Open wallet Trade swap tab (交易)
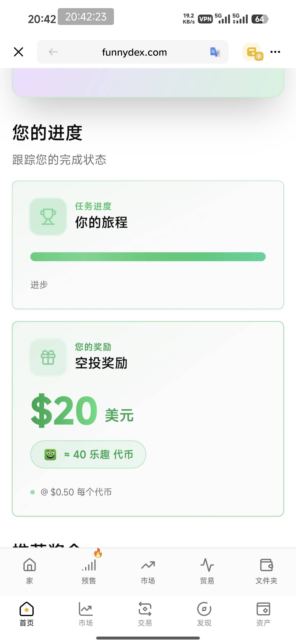 (145, 614)
